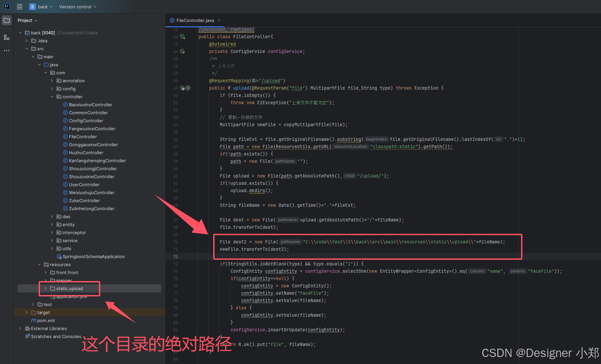Screen dimensions: 601x364
Task: Click the blue B project badge
Action: coord(33,7)
